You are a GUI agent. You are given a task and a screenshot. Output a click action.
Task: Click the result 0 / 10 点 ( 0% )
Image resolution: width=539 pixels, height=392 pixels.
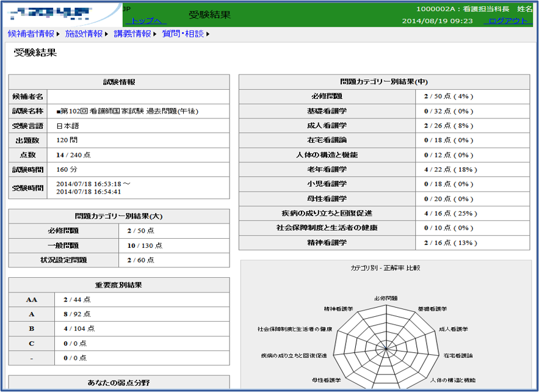(x=449, y=228)
